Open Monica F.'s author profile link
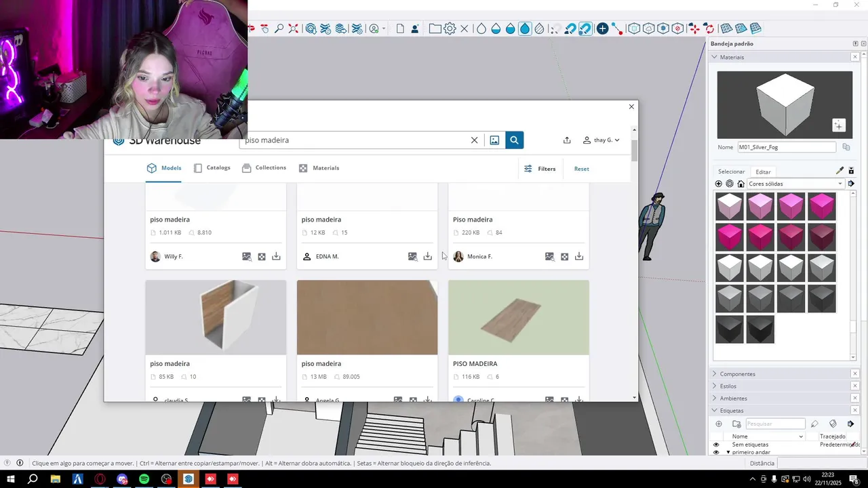 479,257
